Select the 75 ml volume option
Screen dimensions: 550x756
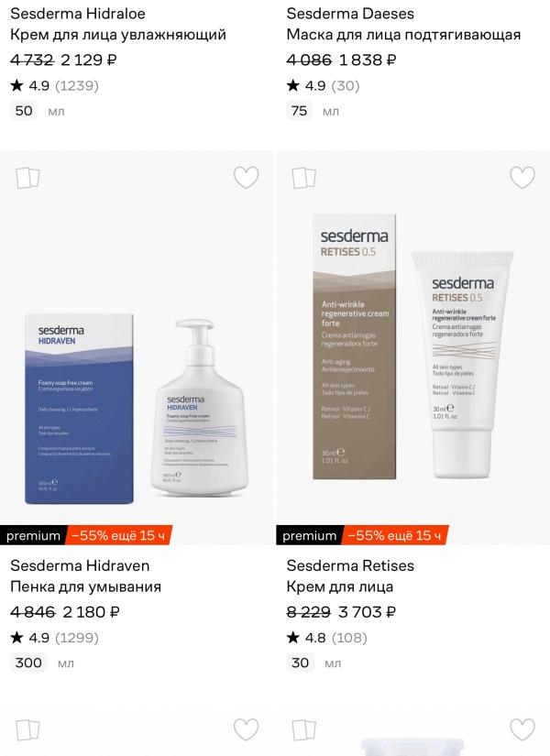click(x=299, y=111)
